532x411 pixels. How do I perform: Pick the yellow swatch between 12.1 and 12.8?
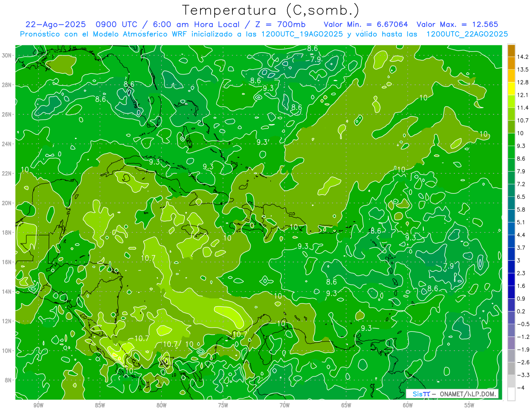coord(511,89)
